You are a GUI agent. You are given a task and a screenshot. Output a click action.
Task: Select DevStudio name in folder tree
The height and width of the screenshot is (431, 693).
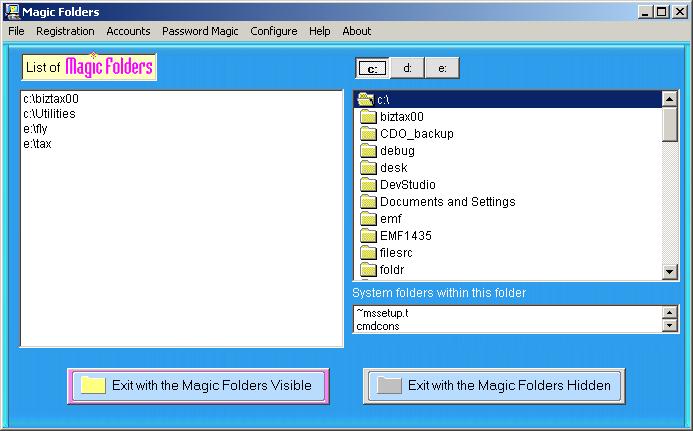click(407, 185)
